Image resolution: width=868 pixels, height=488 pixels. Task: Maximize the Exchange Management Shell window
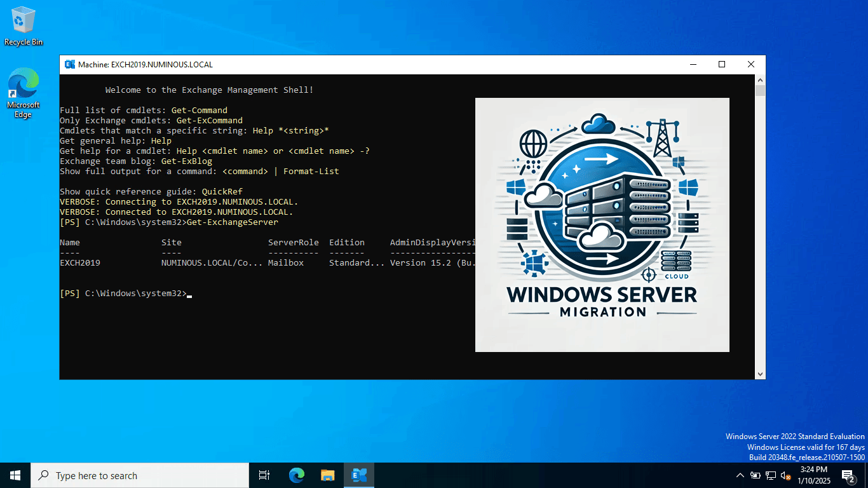pyautogui.click(x=722, y=64)
